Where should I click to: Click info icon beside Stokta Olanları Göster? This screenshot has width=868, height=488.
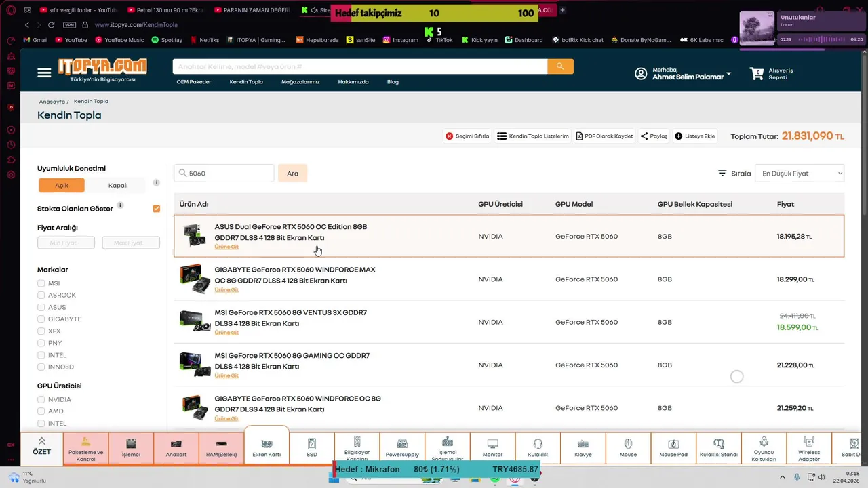tap(120, 205)
